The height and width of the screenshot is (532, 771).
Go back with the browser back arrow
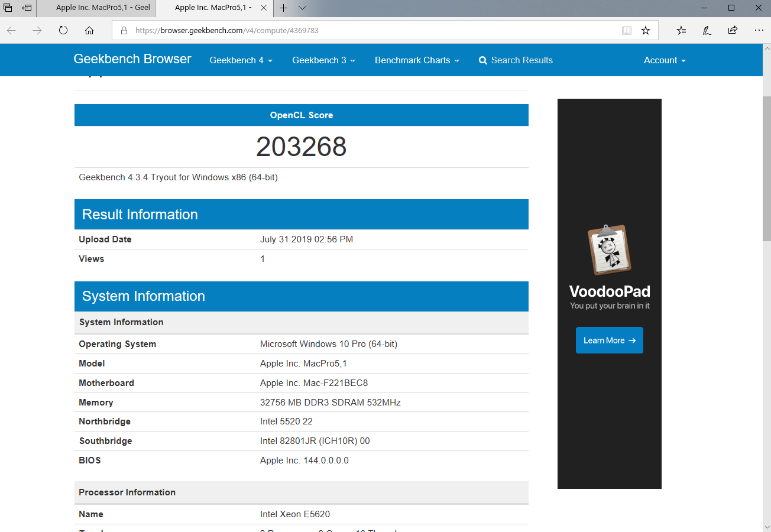click(x=11, y=30)
